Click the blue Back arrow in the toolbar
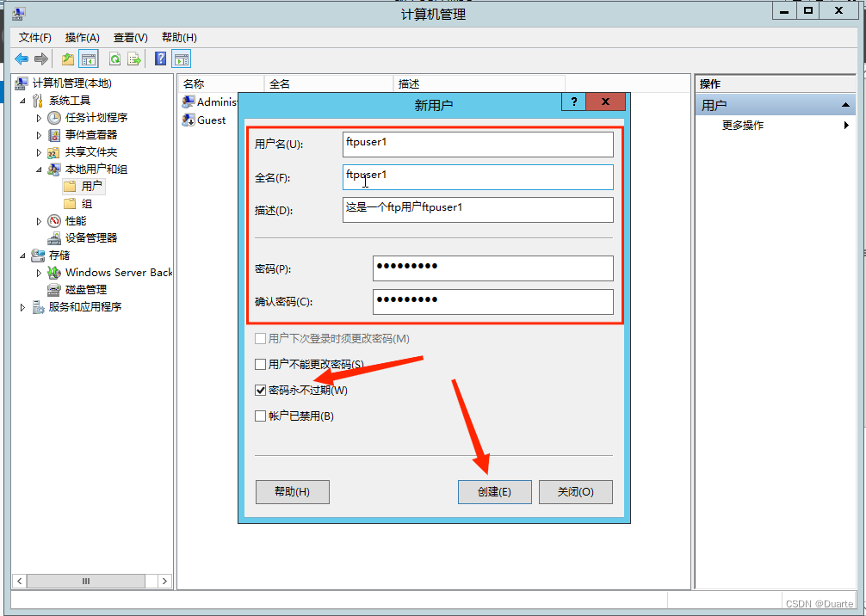This screenshot has width=866, height=616. point(22,59)
